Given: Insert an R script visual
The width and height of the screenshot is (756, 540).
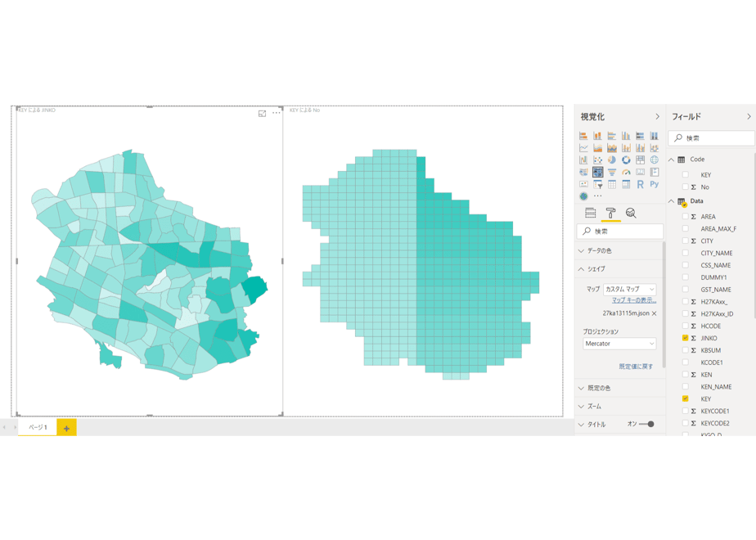Looking at the screenshot, I should 640,184.
